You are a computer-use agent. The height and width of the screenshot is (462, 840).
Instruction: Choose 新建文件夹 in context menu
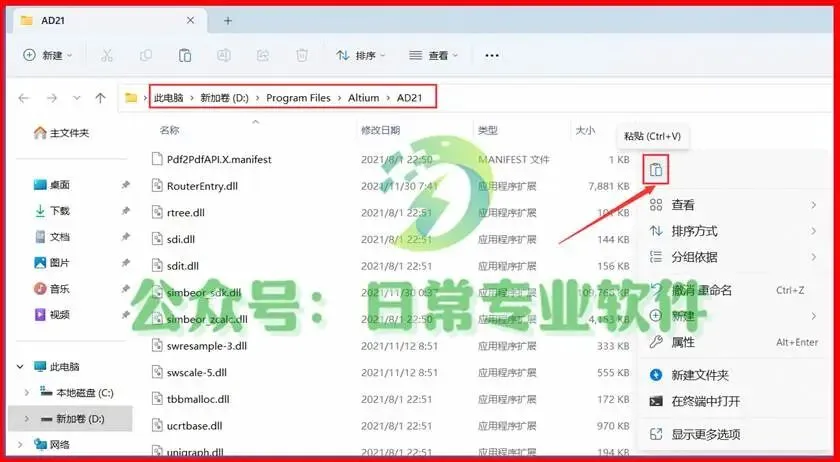(x=733, y=375)
